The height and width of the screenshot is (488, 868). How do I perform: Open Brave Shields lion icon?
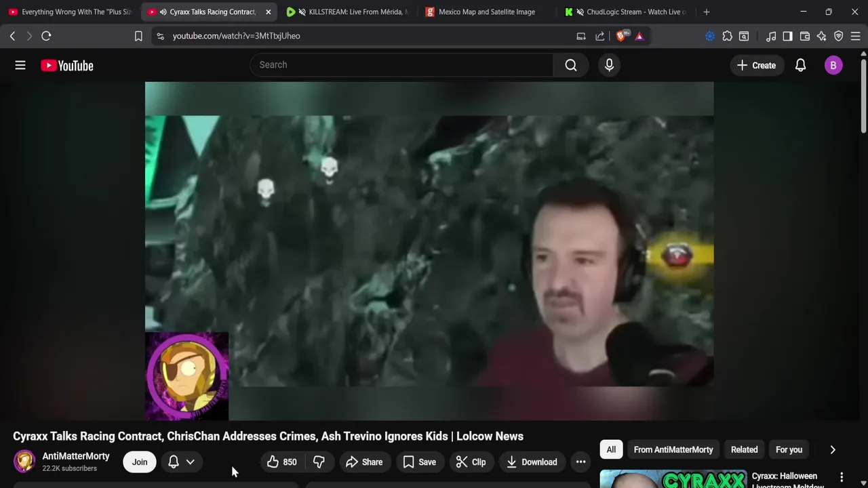621,36
